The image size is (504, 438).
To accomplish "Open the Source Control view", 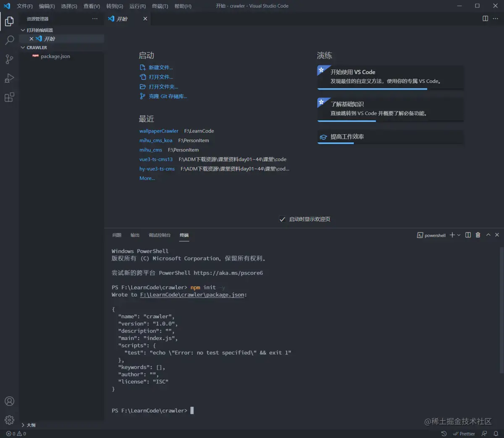I will [9, 59].
